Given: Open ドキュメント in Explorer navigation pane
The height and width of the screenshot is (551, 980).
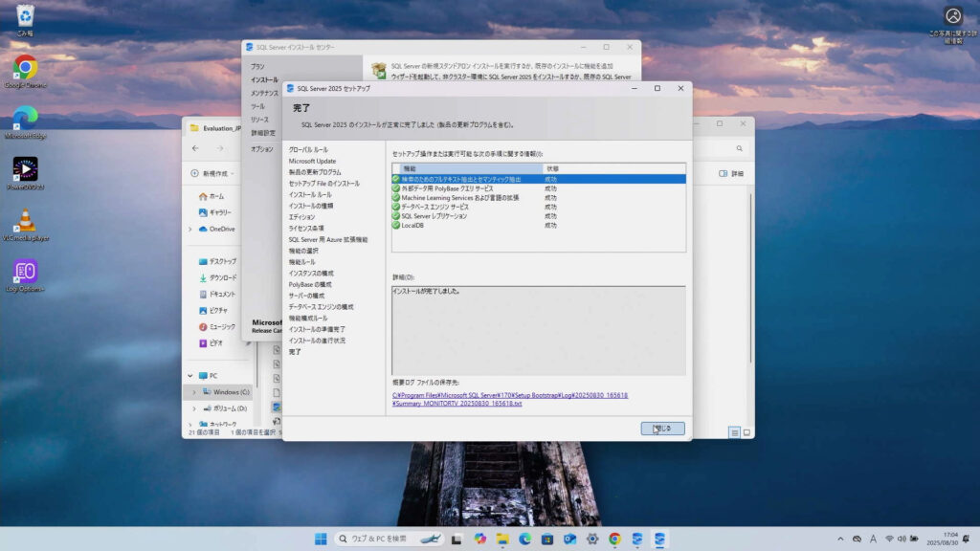Looking at the screenshot, I should (217, 295).
